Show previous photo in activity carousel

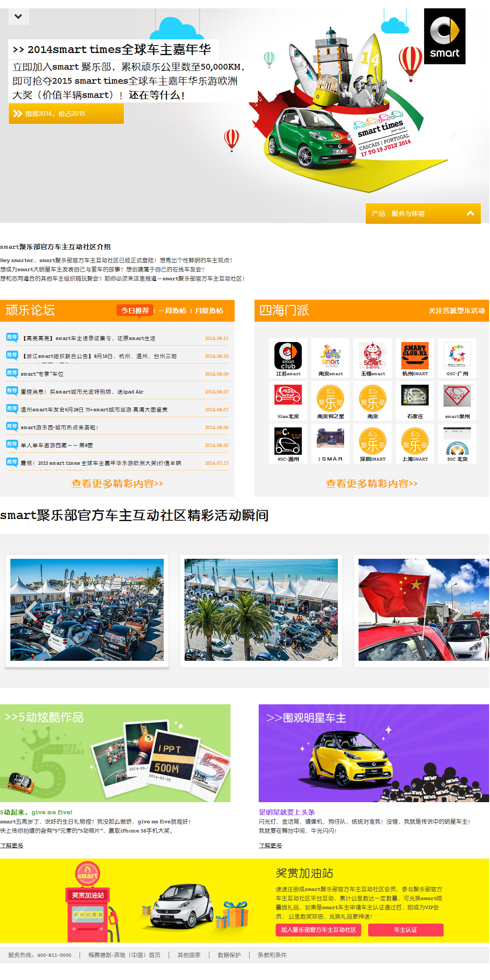pyautogui.click(x=31, y=610)
